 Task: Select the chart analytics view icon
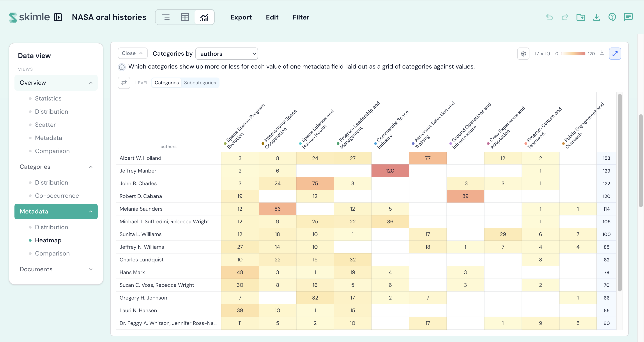coord(204,17)
